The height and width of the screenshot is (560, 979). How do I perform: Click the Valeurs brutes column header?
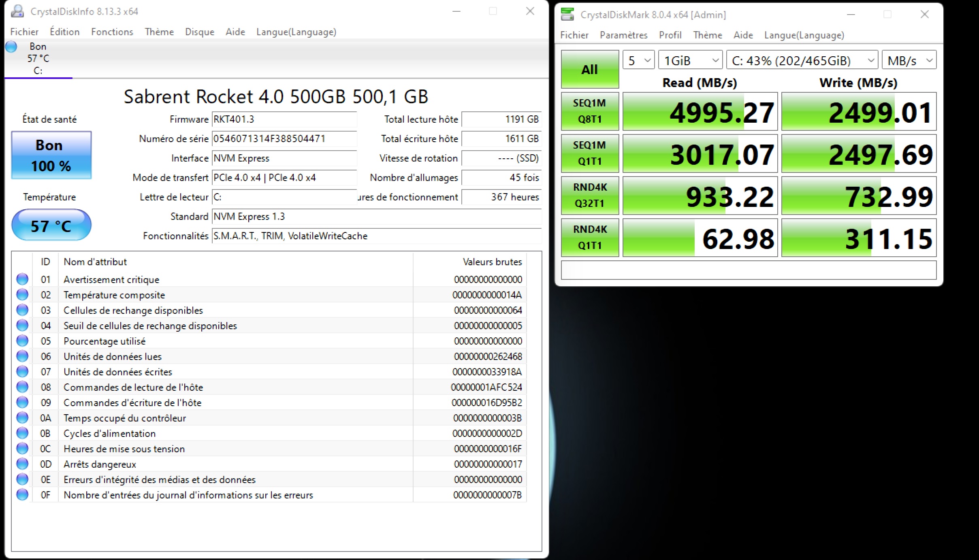click(x=470, y=262)
